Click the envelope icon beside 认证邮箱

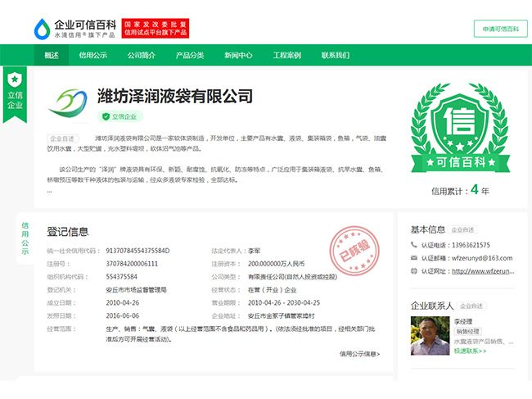pyautogui.click(x=413, y=258)
